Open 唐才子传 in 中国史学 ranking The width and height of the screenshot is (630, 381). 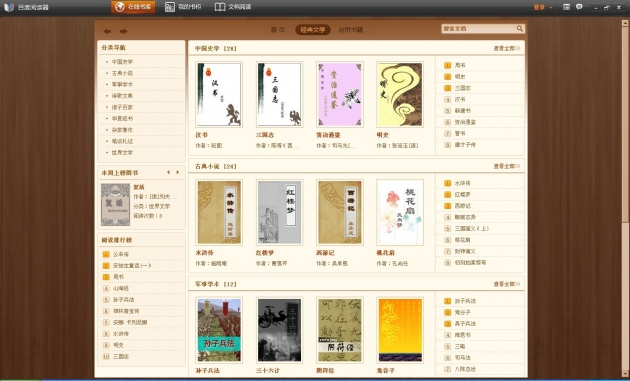pos(465,145)
